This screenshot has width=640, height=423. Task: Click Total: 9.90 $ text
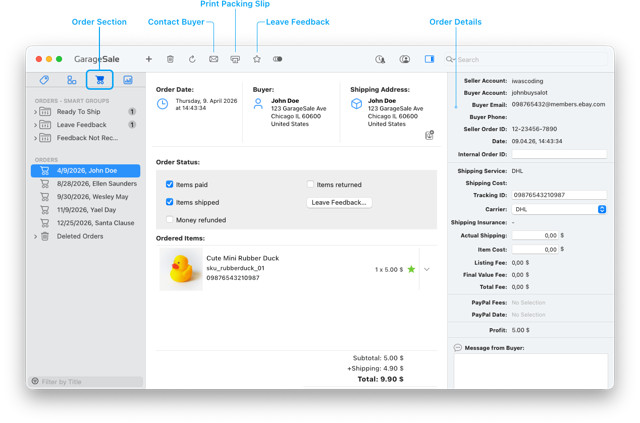pyautogui.click(x=380, y=379)
